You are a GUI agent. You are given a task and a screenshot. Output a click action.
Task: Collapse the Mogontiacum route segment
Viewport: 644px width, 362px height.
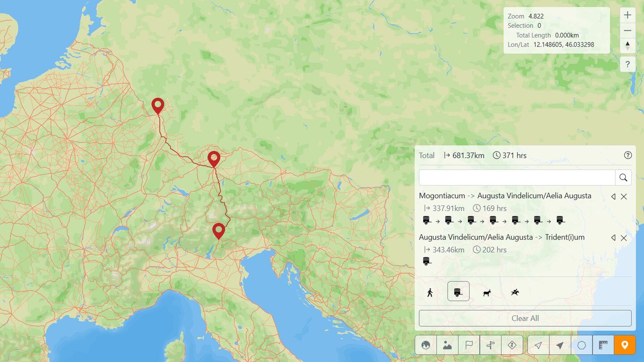point(613,197)
